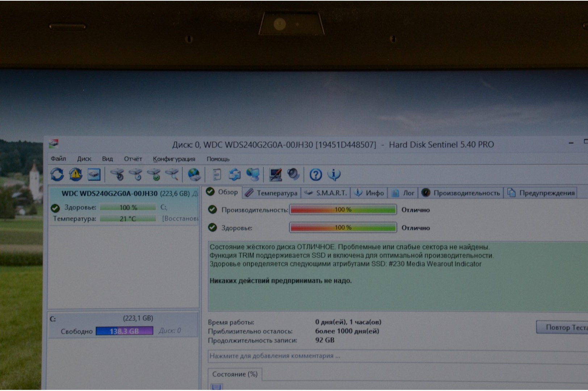Click the blue refresh arrows toolbar icon

tap(57, 175)
